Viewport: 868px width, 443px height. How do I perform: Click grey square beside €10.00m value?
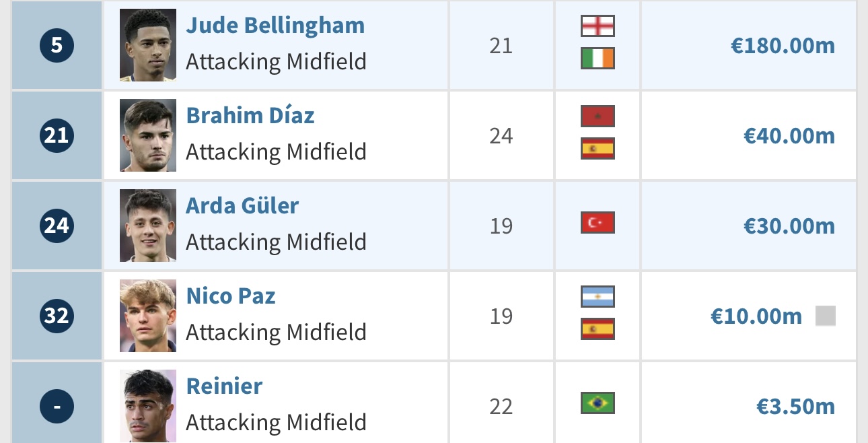click(x=826, y=316)
